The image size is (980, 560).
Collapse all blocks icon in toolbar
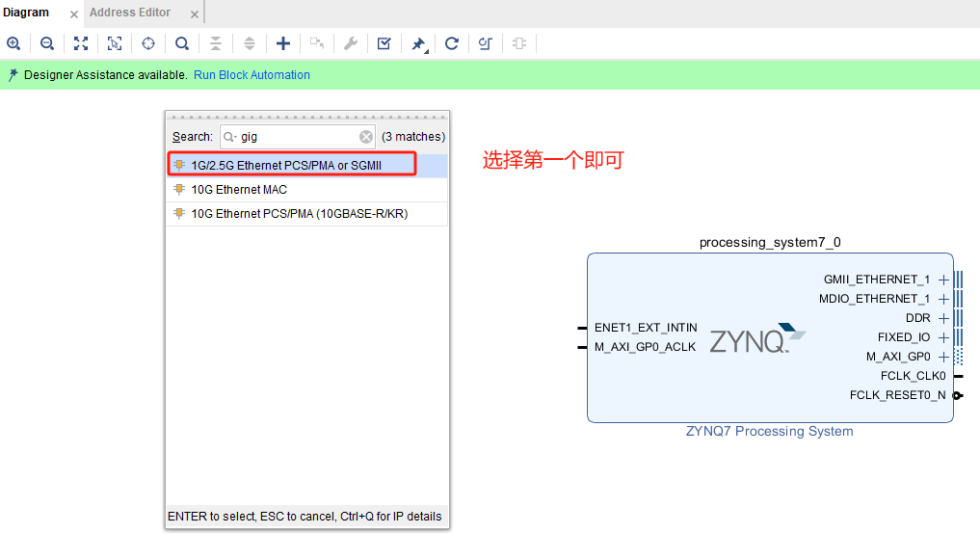pos(216,43)
